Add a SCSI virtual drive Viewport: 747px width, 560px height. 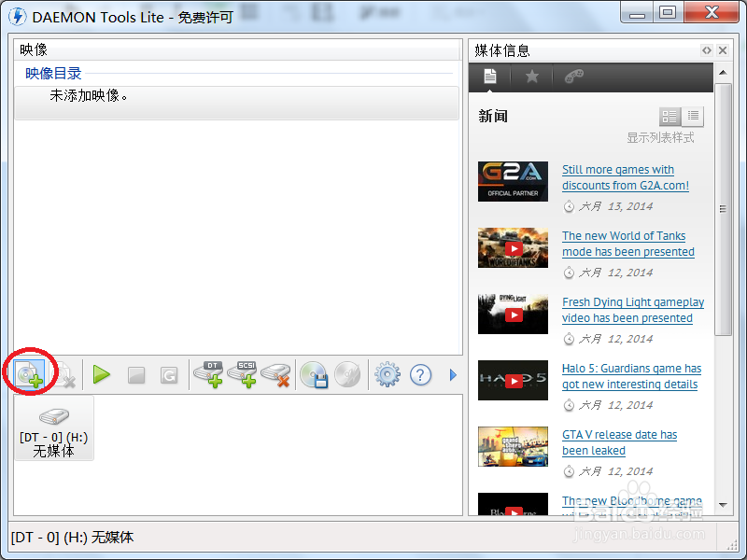[243, 375]
